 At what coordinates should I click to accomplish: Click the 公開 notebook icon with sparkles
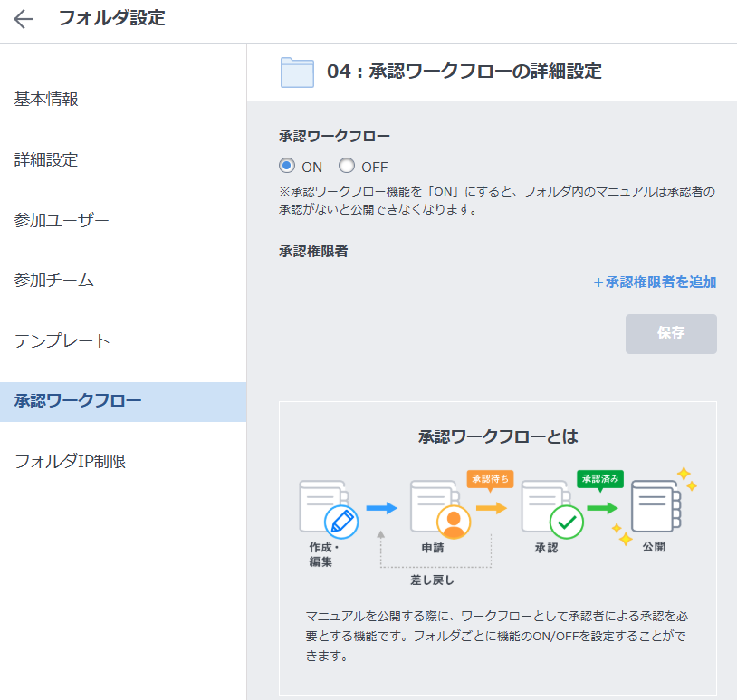point(656,507)
